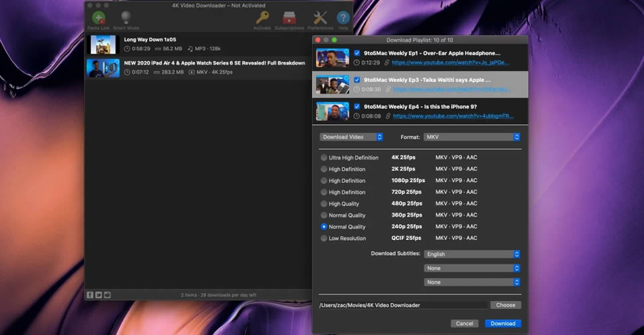Open Preferences tools icon
The height and width of the screenshot is (335, 644).
coord(320,18)
